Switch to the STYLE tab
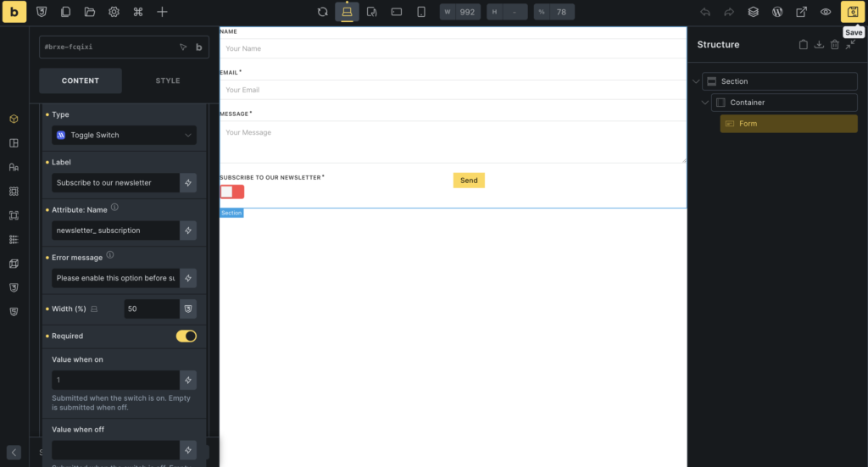868x467 pixels. coord(168,81)
